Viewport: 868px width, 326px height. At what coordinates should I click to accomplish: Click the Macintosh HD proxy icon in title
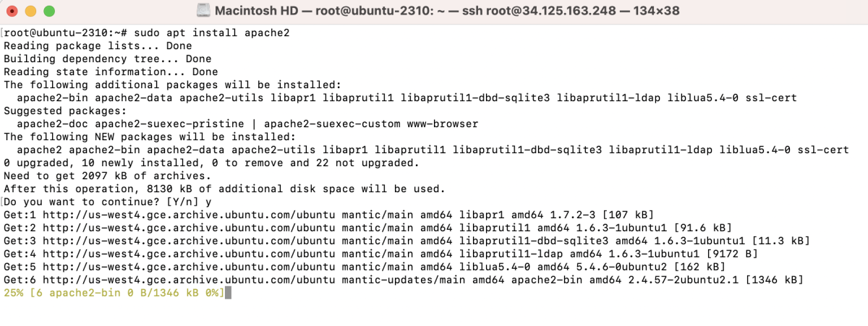pyautogui.click(x=203, y=12)
